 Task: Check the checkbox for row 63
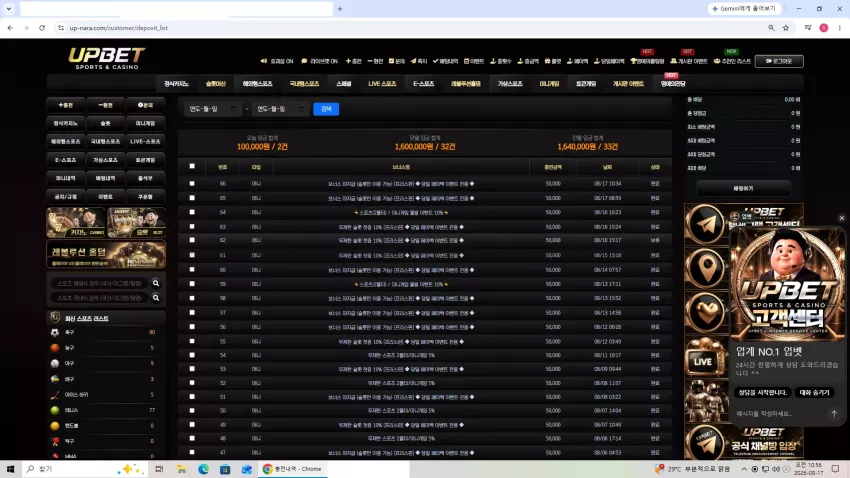[x=192, y=227]
